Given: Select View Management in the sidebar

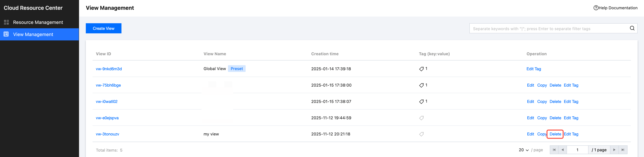Looking at the screenshot, I should click(x=33, y=34).
